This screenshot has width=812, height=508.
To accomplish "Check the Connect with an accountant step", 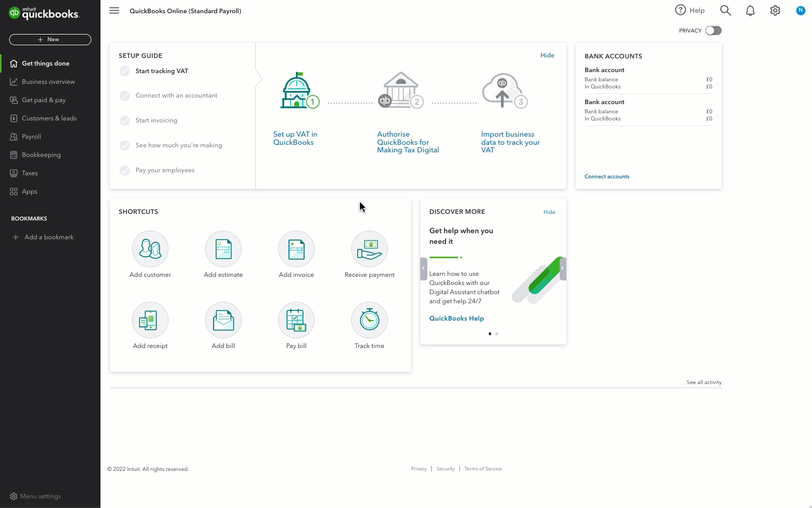I will coord(125,96).
